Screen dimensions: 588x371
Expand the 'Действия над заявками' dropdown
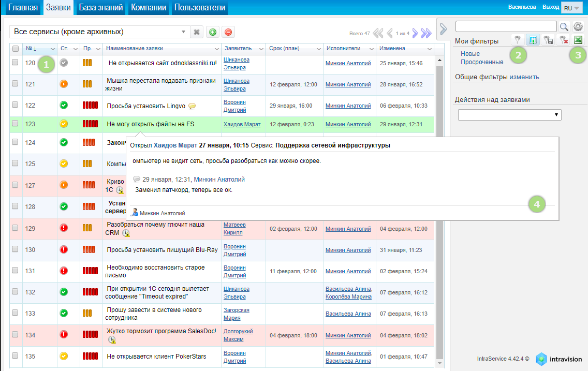tap(509, 115)
